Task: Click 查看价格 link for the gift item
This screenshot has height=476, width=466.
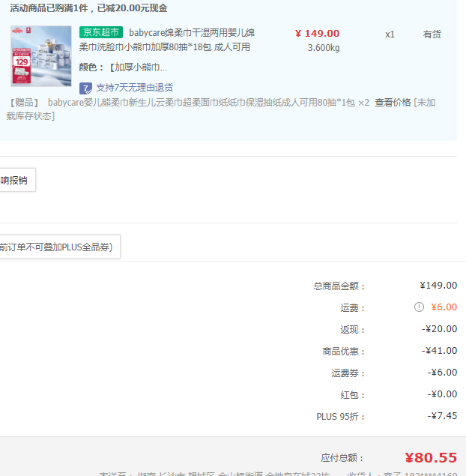Action: point(393,103)
